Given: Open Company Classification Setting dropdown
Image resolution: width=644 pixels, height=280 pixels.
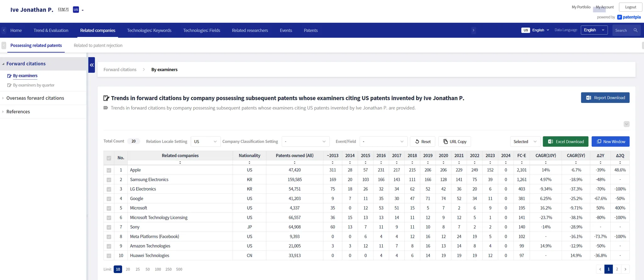Looking at the screenshot, I should (x=305, y=142).
